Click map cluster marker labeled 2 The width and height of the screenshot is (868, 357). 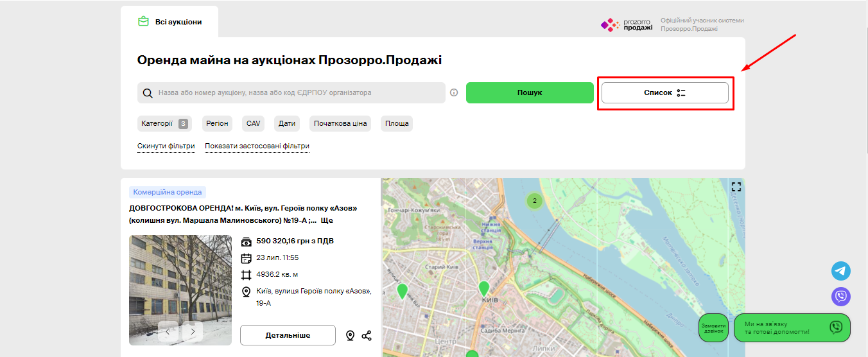point(534,200)
